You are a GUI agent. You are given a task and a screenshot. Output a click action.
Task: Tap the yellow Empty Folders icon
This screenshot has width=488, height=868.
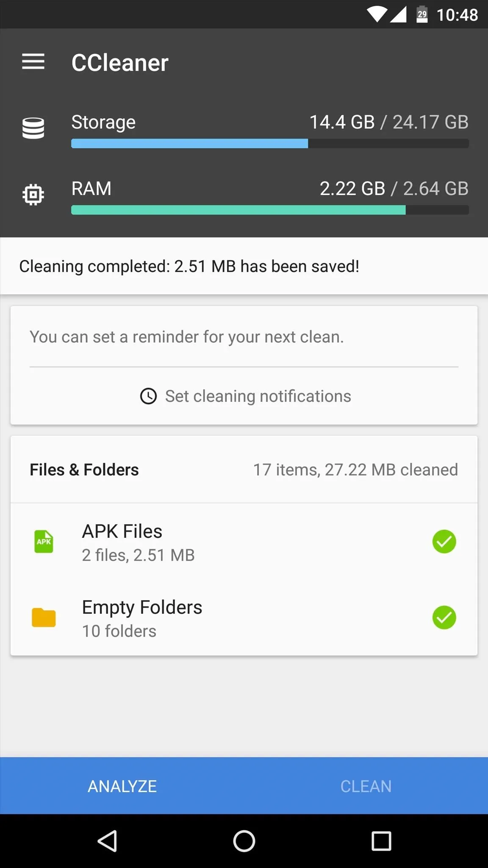coord(44,618)
